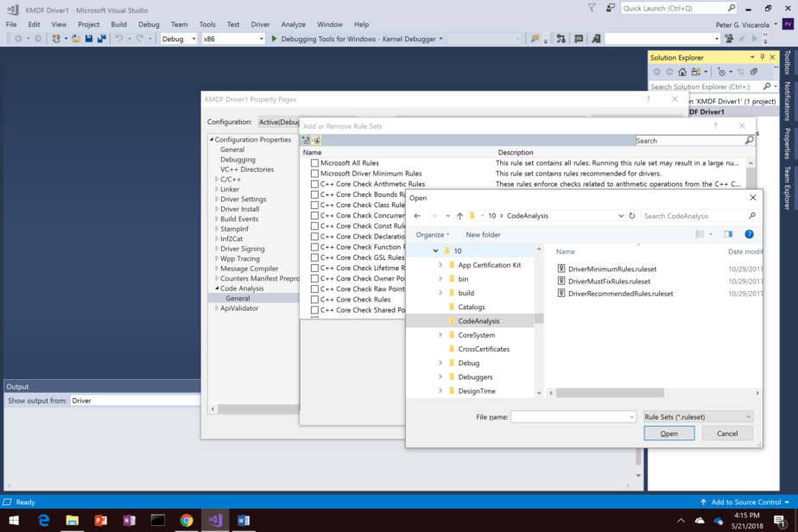Image resolution: width=798 pixels, height=532 pixels.
Task: Click the Search magnifier in Solution Explorer
Action: coord(767,85)
